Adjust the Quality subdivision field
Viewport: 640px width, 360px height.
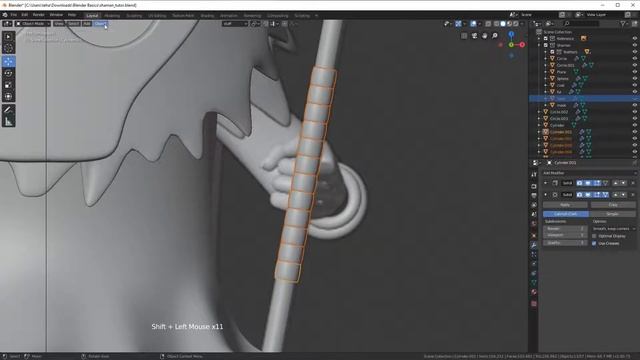point(565,243)
